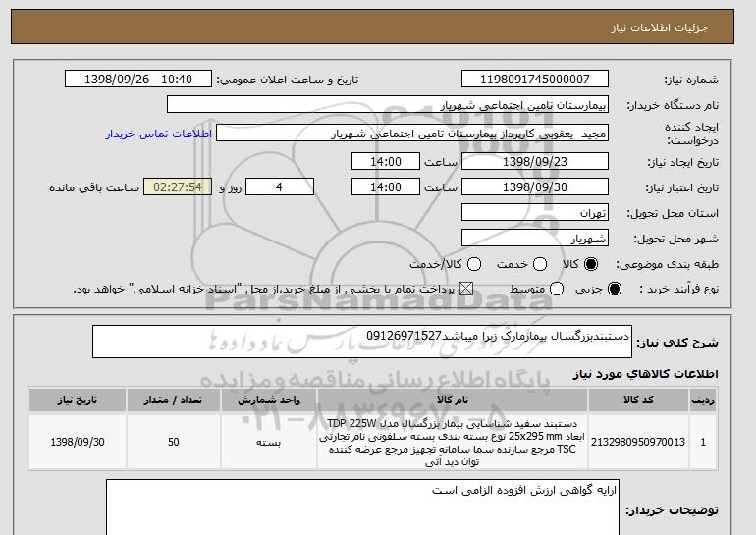The image size is (756, 535).
Task: Click the unit cell بسته
Action: click(x=269, y=442)
